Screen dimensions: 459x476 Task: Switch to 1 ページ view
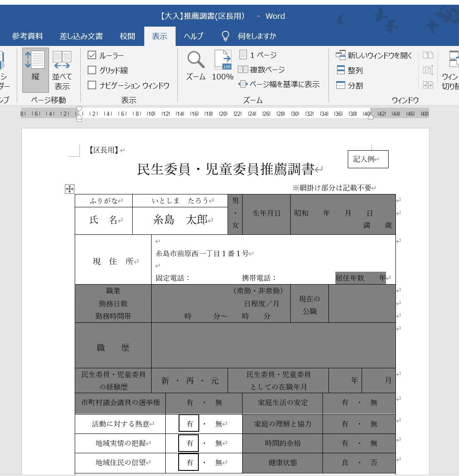click(258, 55)
